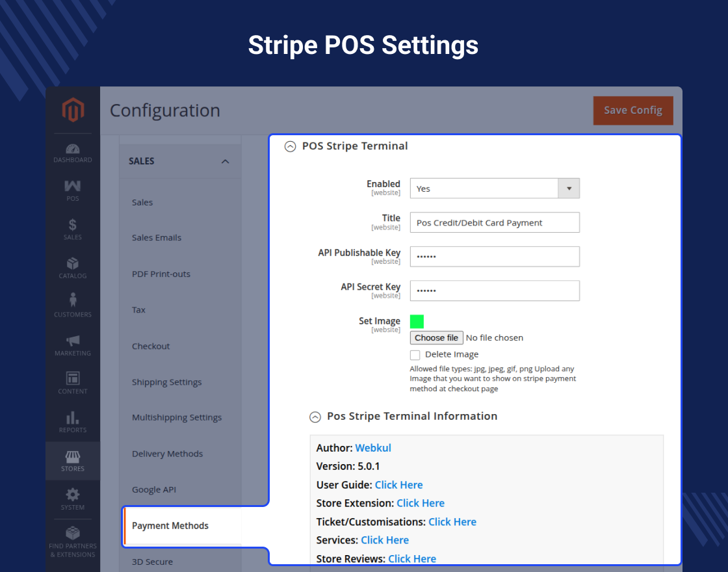
Task: Tick the Delete Image checkbox
Action: pos(415,355)
